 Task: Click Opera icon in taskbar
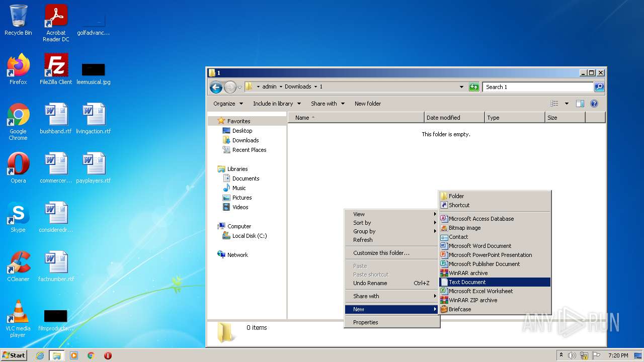coord(108,355)
